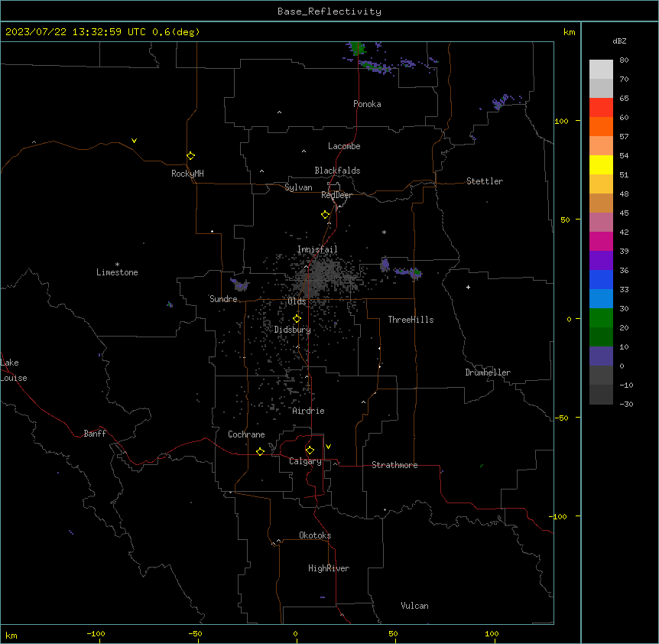
Task: Click the Vulcan label
Action: (x=415, y=606)
